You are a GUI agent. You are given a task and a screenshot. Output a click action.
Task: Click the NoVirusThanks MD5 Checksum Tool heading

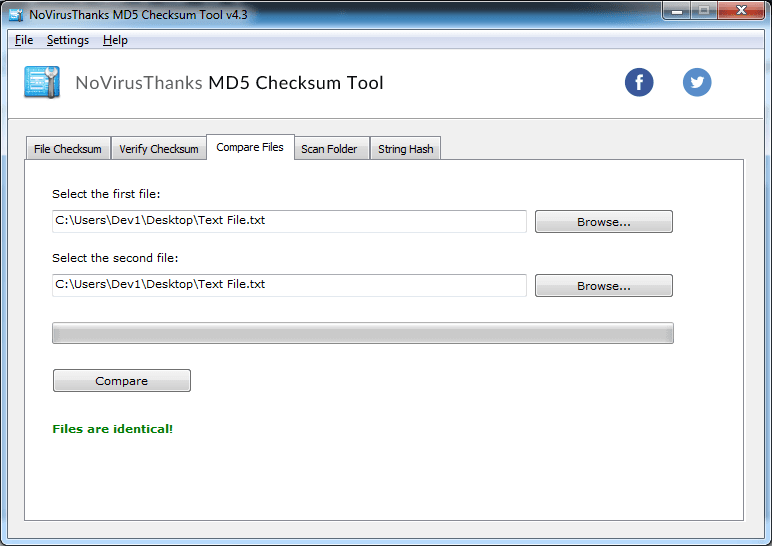229,83
